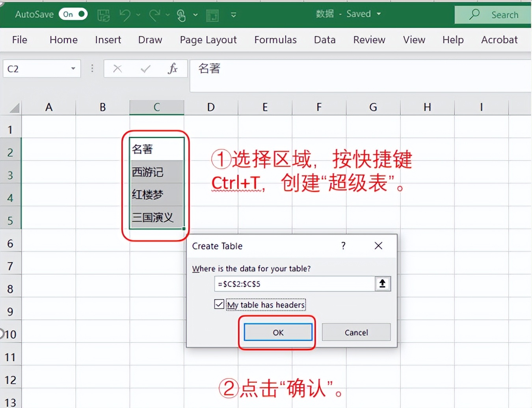Click the formula bar options dots
The width and height of the screenshot is (532, 408).
[92, 69]
